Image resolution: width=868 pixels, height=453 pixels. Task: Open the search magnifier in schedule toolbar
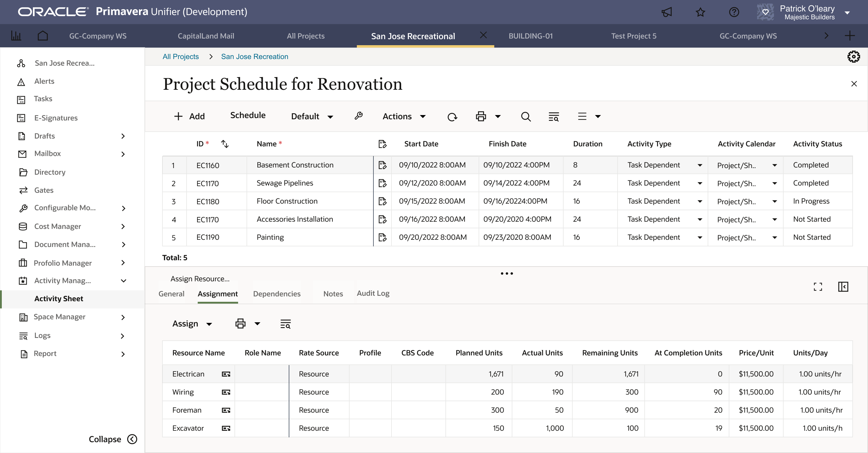click(526, 117)
